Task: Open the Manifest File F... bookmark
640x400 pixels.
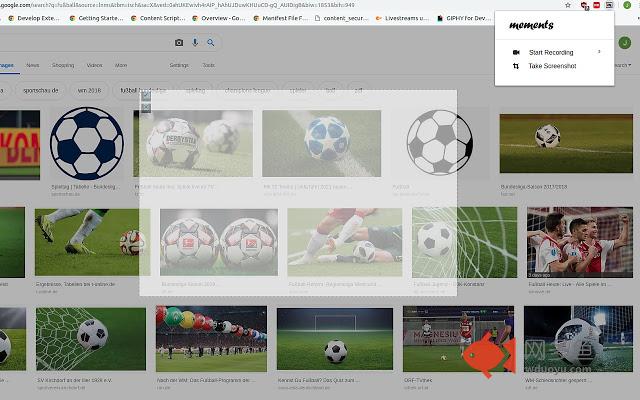Action: (280, 18)
